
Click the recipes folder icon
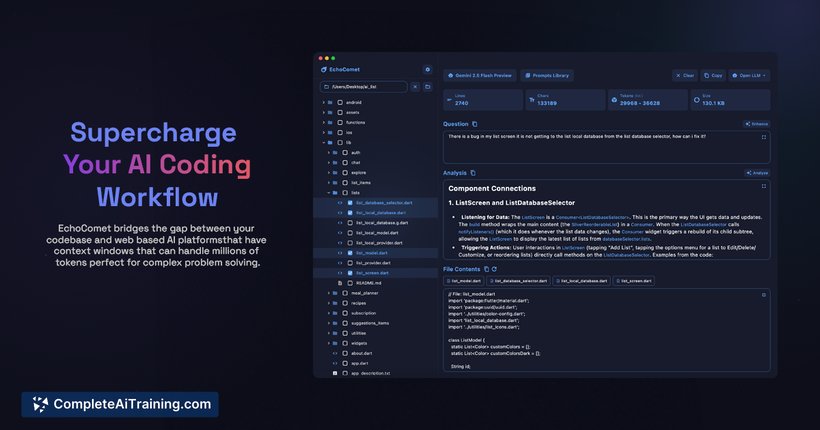(335, 303)
